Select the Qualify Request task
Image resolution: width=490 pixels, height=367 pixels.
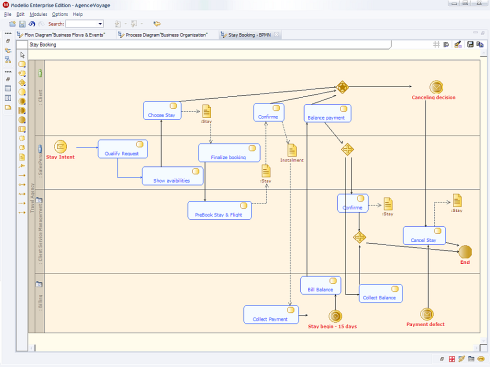pos(123,149)
